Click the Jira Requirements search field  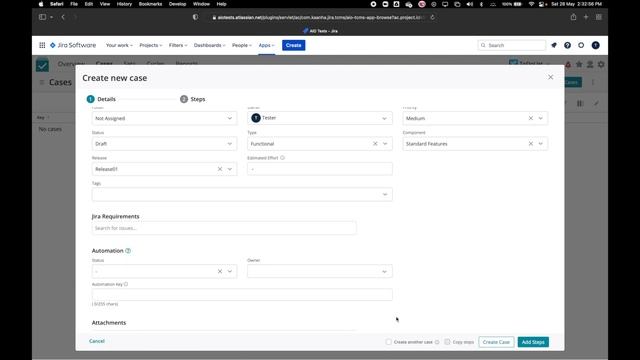pyautogui.click(x=224, y=228)
